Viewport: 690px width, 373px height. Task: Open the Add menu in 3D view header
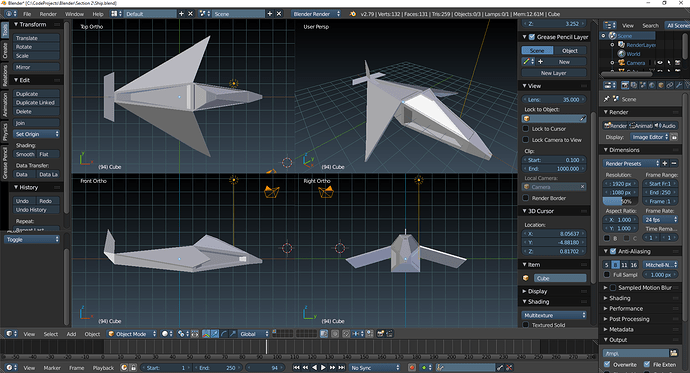(71, 334)
